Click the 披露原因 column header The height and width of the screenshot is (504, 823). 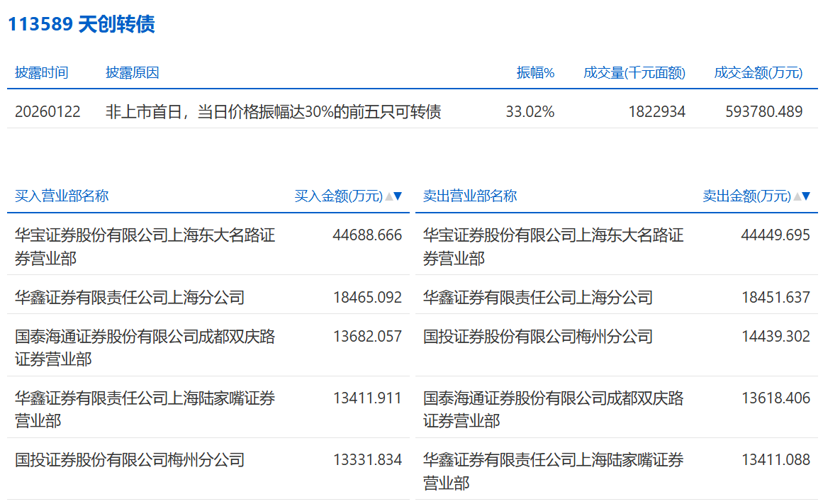click(x=133, y=72)
